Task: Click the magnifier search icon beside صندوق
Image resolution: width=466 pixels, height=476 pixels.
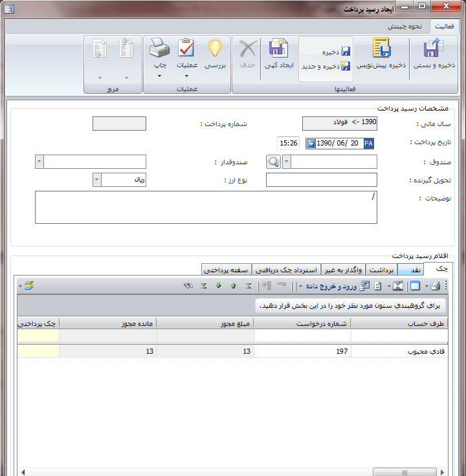Action: (274, 162)
